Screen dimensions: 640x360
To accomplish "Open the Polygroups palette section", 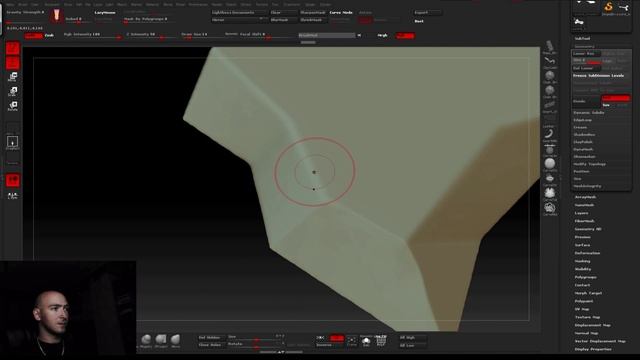I will point(586,277).
